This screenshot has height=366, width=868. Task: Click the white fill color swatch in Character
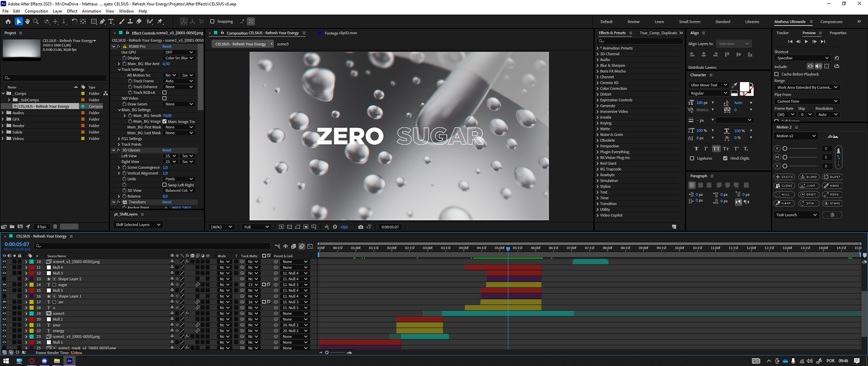coord(744,87)
